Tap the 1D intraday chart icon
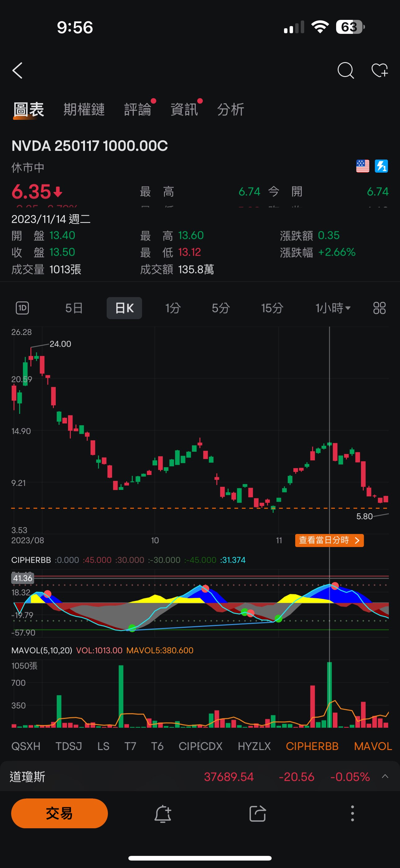The height and width of the screenshot is (868, 400). [22, 308]
